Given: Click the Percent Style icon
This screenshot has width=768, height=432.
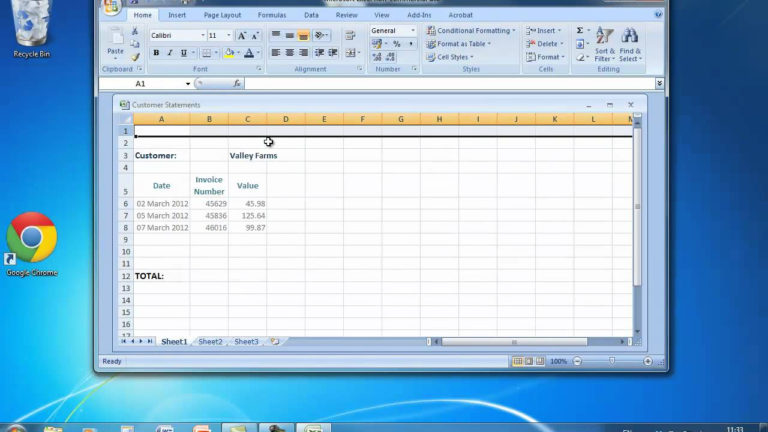Looking at the screenshot, I should [397, 44].
